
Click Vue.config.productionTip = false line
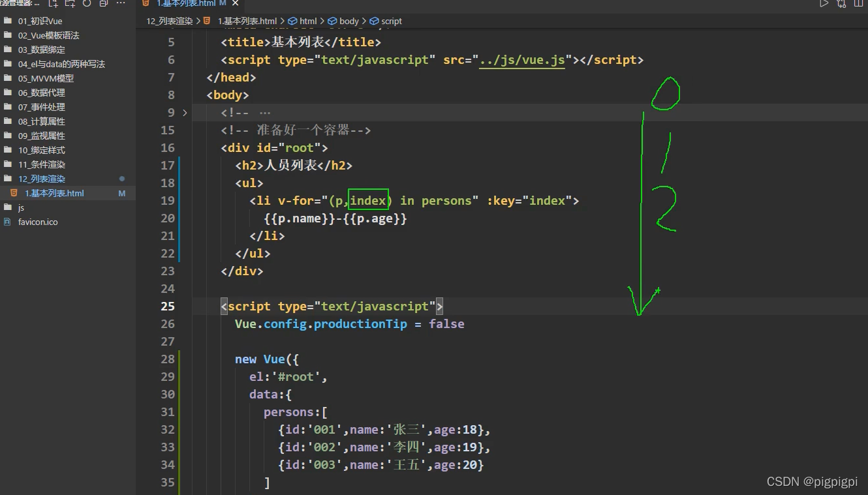pyautogui.click(x=350, y=324)
